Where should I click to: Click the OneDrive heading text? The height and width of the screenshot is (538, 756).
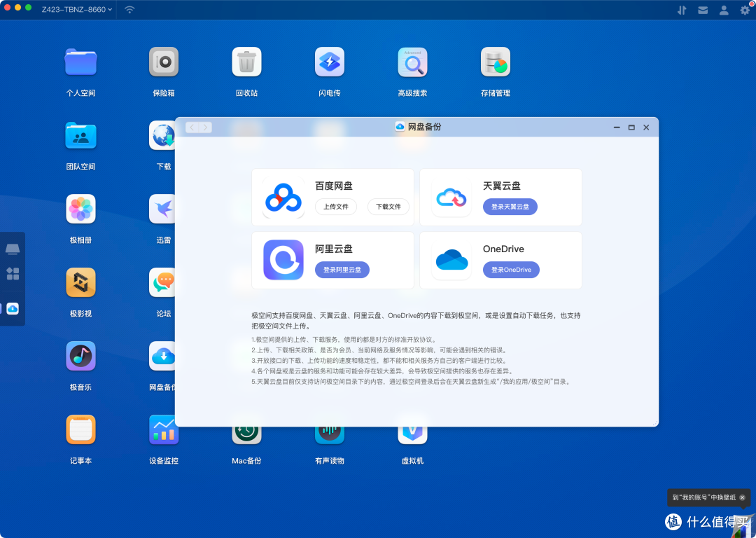[503, 249]
